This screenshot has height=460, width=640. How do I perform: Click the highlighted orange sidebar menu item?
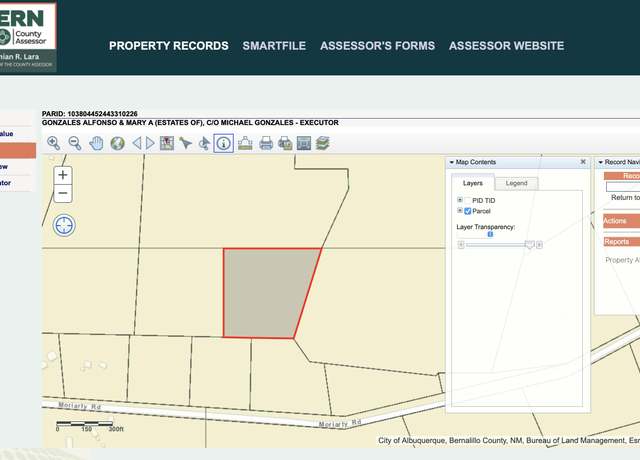pos(18,151)
